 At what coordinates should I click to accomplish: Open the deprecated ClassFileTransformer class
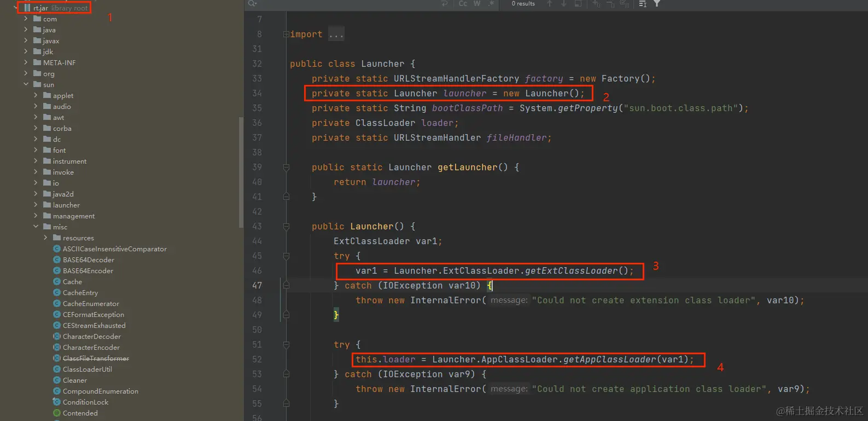coord(96,359)
